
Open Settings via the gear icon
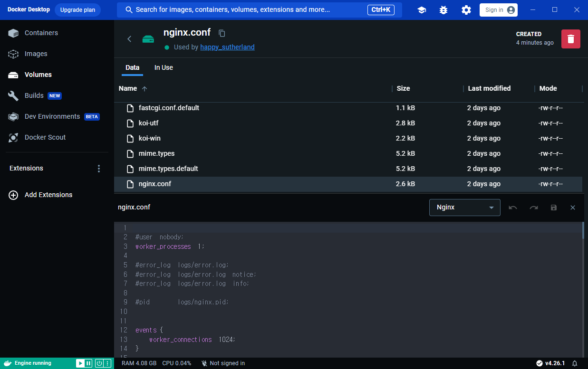tap(466, 10)
